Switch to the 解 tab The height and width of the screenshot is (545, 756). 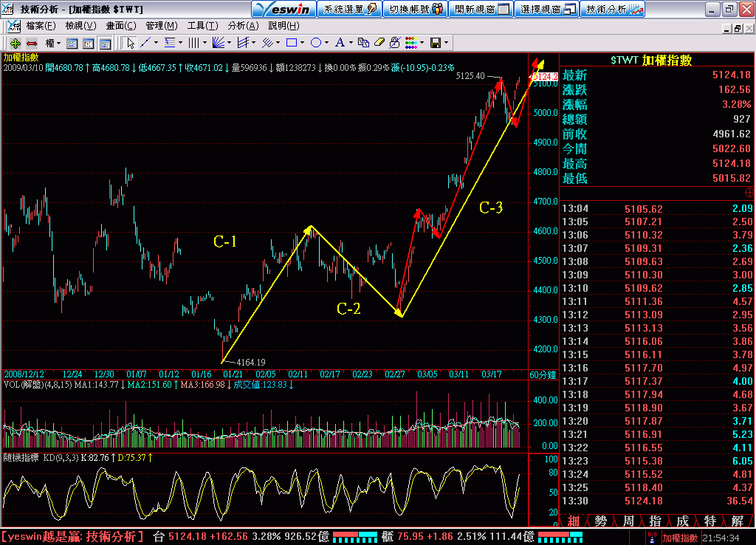point(738,521)
